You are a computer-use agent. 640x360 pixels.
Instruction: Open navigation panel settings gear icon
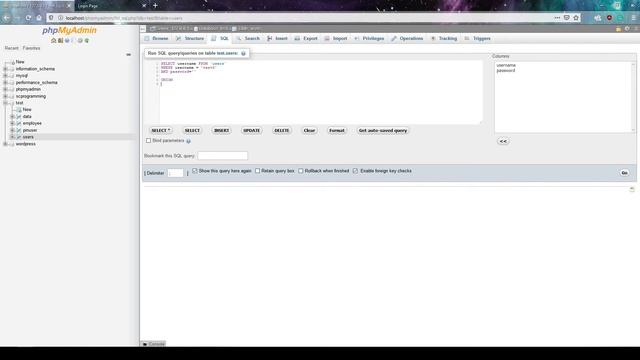pyautogui.click(x=80, y=41)
